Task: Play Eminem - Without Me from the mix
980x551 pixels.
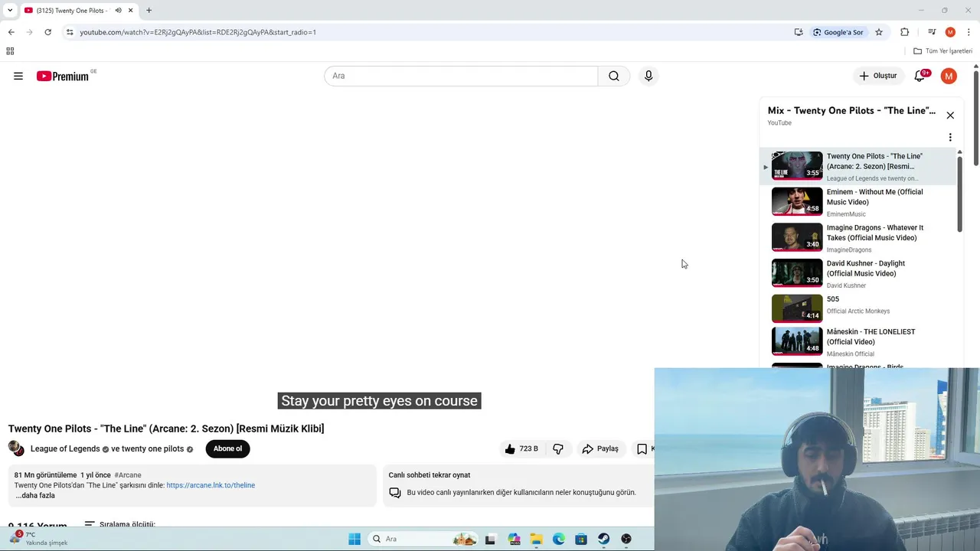Action: tap(857, 202)
